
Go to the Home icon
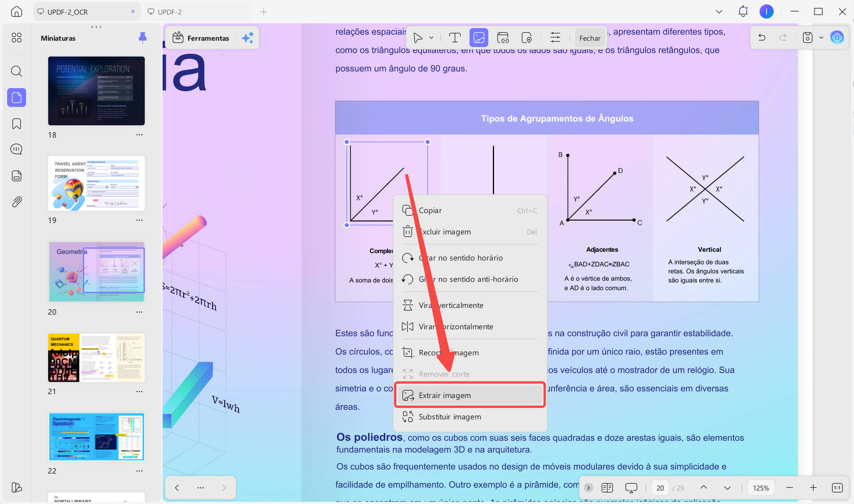pos(16,12)
